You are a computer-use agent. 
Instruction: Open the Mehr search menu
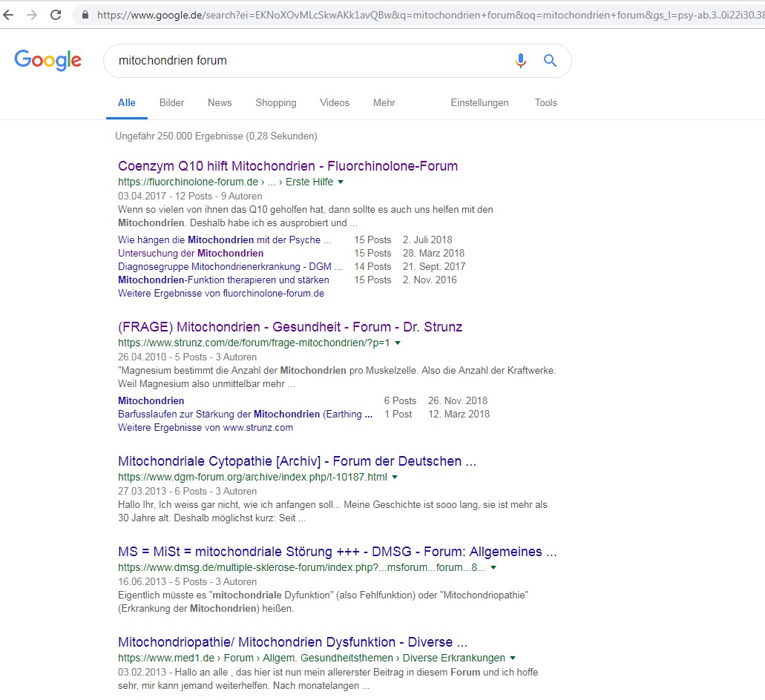point(384,103)
